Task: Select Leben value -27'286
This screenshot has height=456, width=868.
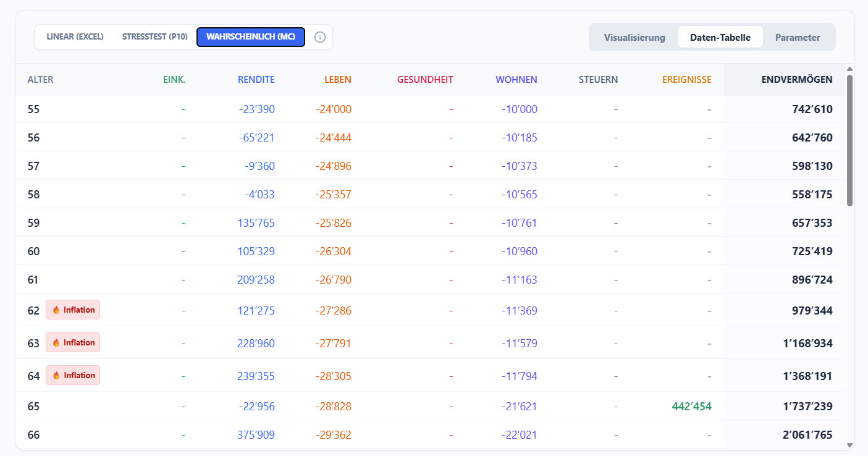Action: (334, 310)
